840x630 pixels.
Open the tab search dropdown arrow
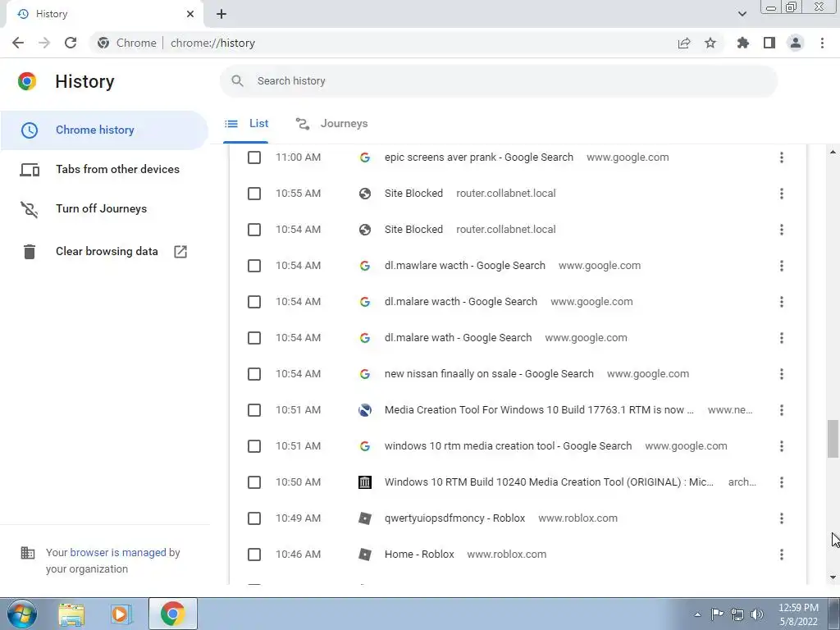coord(742,14)
